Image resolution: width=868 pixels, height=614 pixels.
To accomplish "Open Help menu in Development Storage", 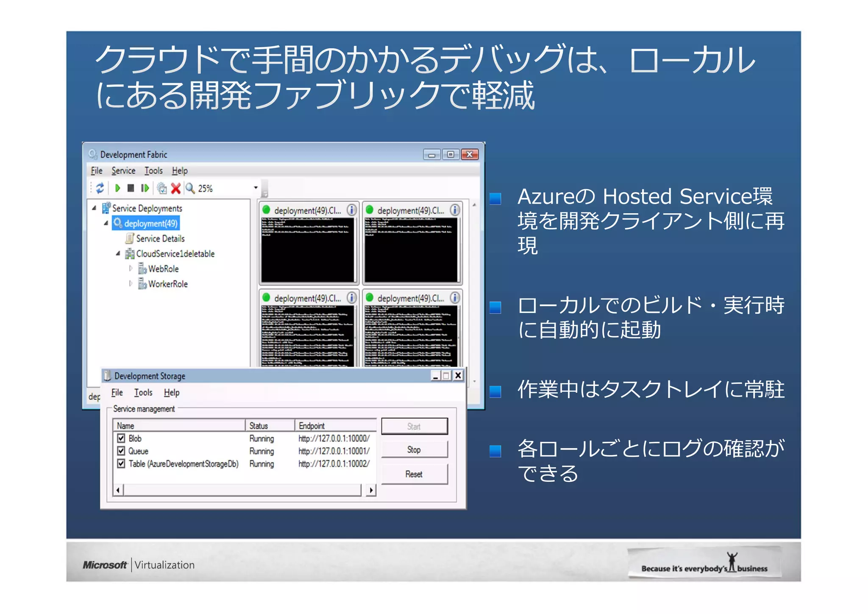I will pos(172,393).
